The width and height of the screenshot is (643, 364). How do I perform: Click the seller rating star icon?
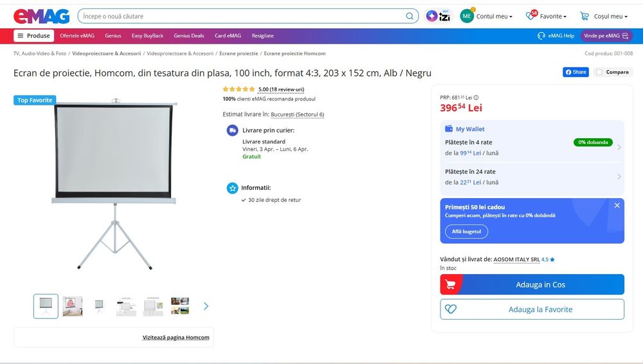click(x=552, y=259)
